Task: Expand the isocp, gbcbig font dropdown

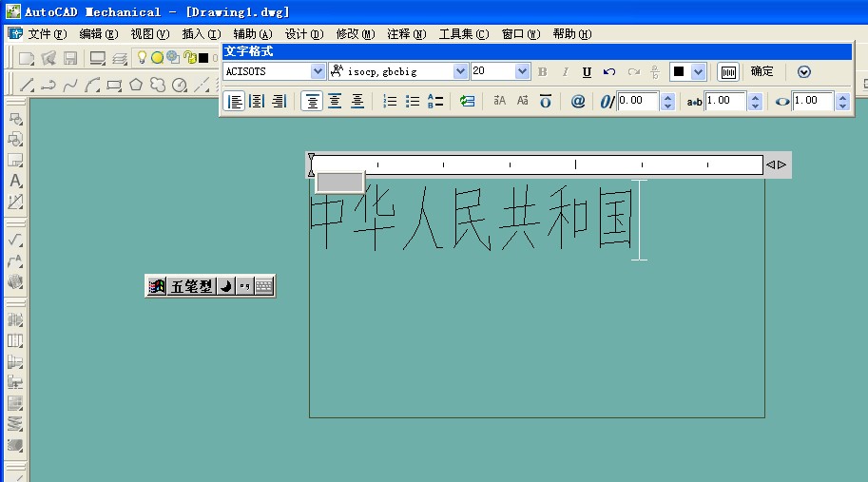Action: (460, 71)
